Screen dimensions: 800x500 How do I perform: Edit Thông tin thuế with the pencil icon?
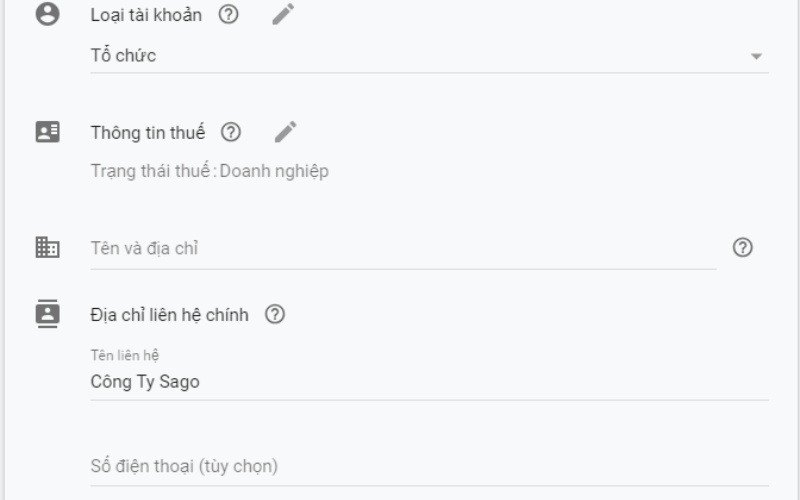coord(286,132)
